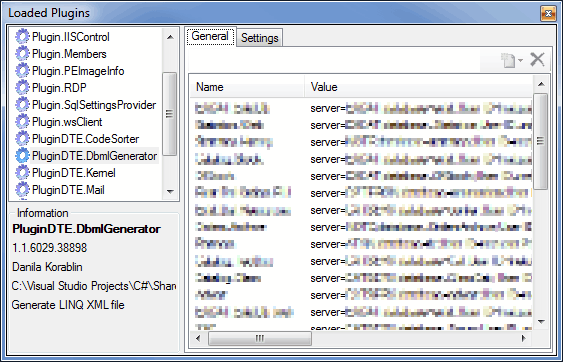Click bold PluginDTE.DbmlGenerator title in Information
Image resolution: width=563 pixels, height=362 pixels.
87,228
